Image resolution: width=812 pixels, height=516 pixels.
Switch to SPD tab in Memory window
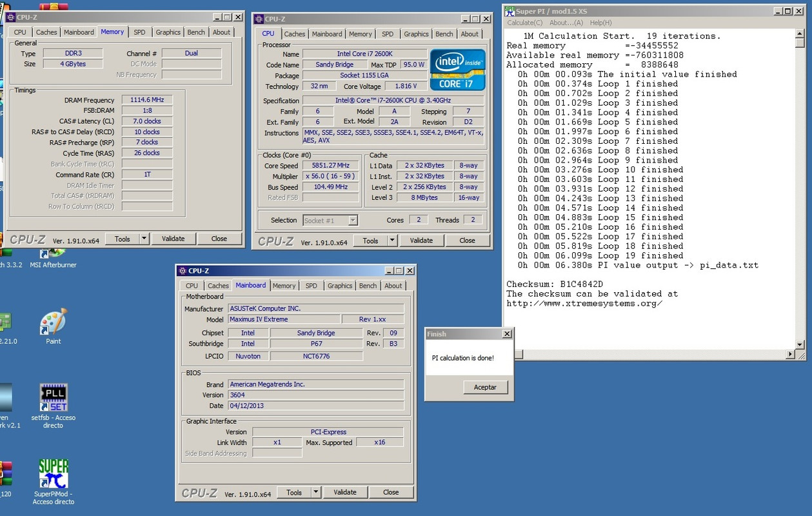(x=139, y=32)
